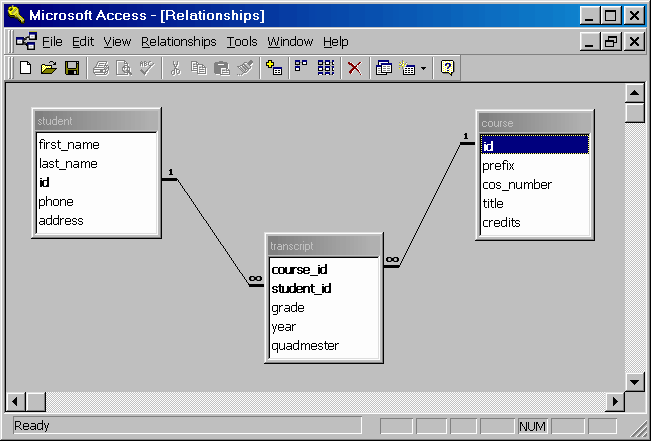Viewport: 651px width, 441px height.
Task: Select the id field in course table
Action: point(534,146)
